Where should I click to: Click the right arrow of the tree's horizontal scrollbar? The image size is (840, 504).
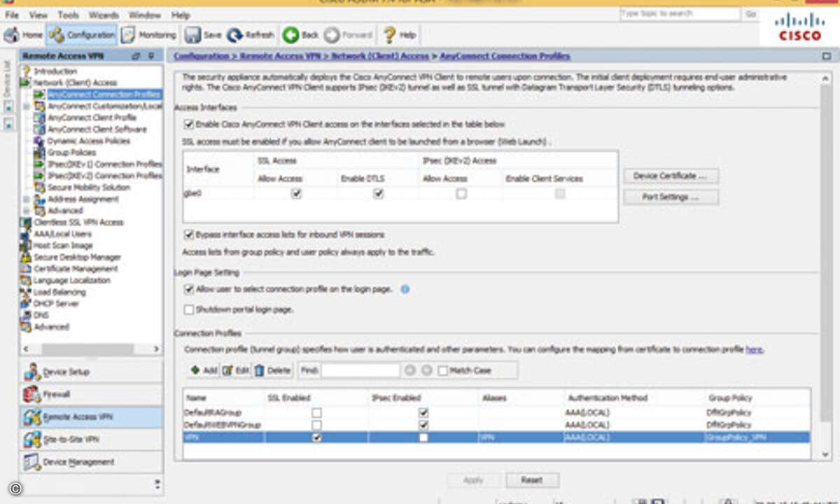click(156, 349)
